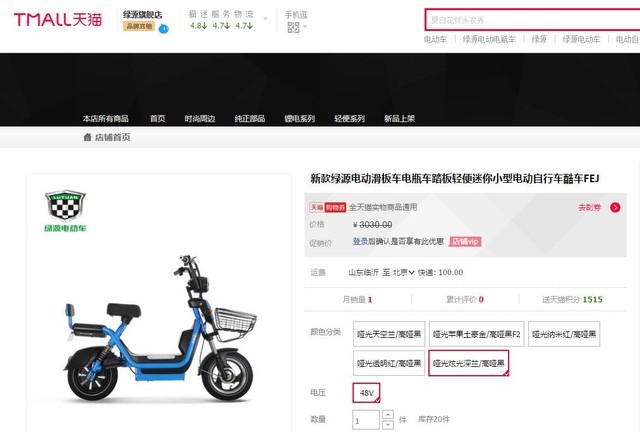
Task: Go to the 首页 store tab
Action: [x=157, y=118]
